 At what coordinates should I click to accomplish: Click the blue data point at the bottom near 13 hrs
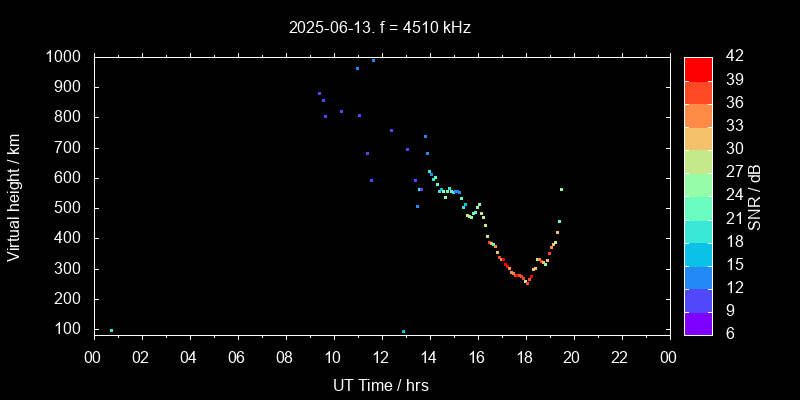click(x=403, y=331)
